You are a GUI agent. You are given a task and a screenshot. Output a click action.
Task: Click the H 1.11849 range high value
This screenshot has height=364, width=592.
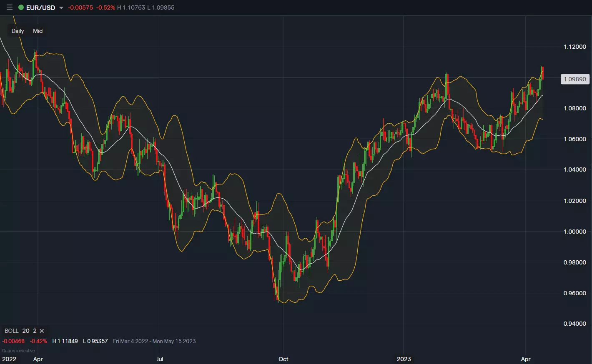point(65,341)
